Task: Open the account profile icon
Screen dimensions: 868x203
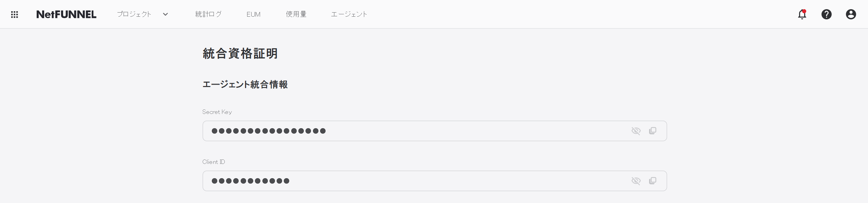Action: coord(851,14)
